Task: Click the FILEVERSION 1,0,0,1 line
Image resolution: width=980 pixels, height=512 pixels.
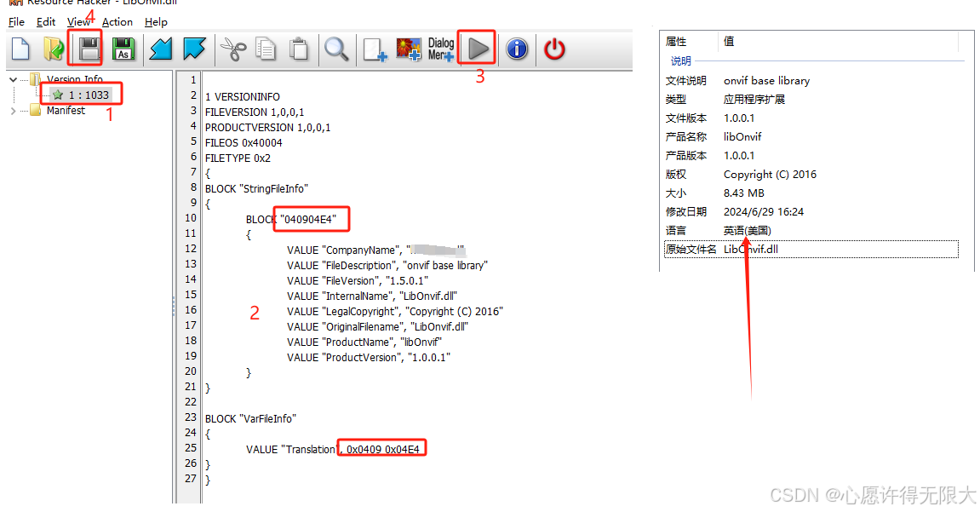Action: tap(255, 112)
